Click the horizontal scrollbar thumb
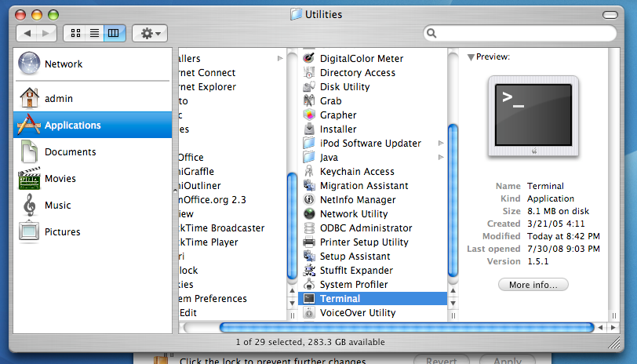 pyautogui.click(x=406, y=327)
